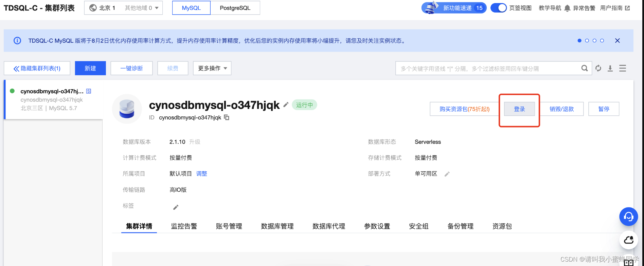This screenshot has height=266, width=644.
Task: Click the 新建 button to create cluster
Action: point(90,68)
